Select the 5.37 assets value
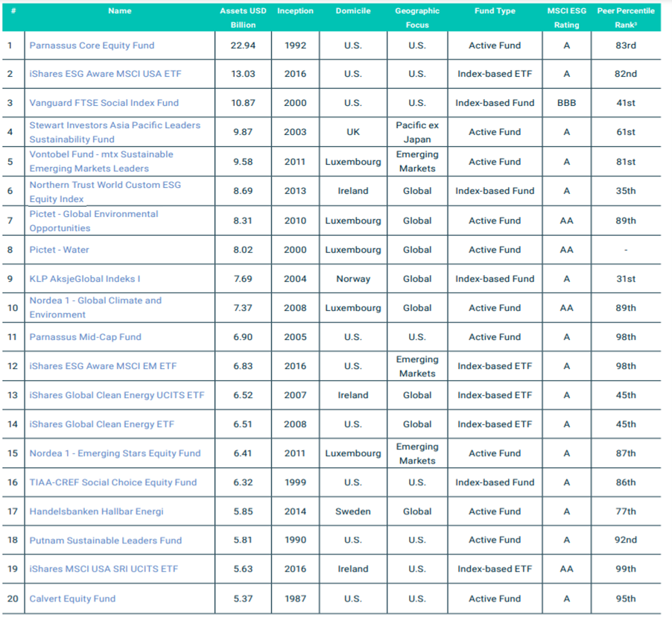This screenshot has height=618, width=672. (243, 599)
